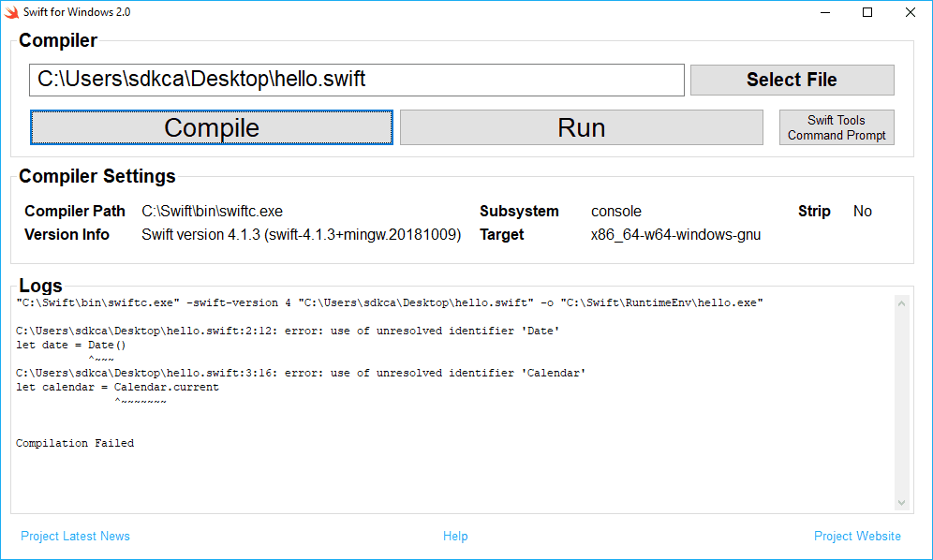Image resolution: width=933 pixels, height=560 pixels.
Task: Click the Subsystem label
Action: click(520, 212)
